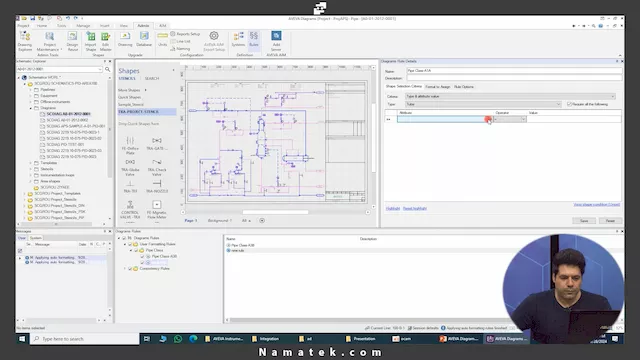Open the Edit Master tool
640x360 pixels.
[106, 41]
